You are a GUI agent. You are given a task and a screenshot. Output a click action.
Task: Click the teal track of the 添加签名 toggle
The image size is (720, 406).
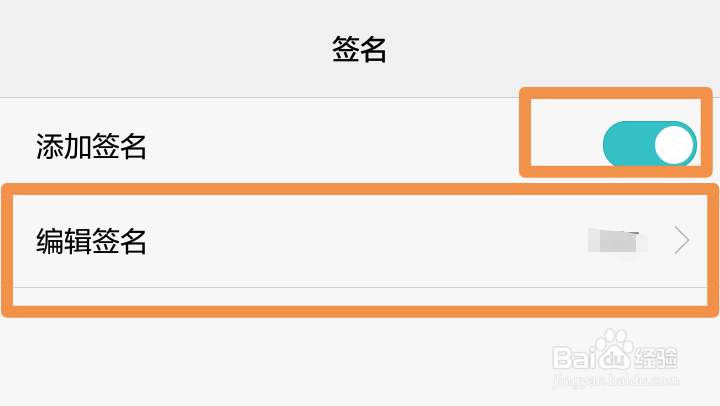(627, 145)
